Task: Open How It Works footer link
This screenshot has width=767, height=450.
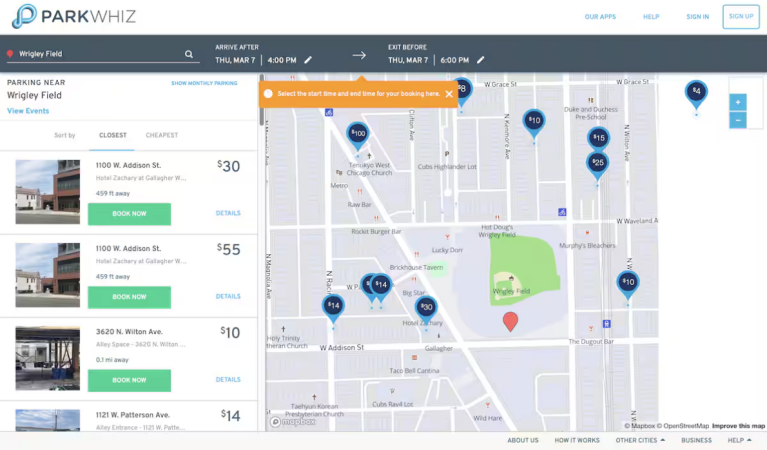Action: coord(577,440)
